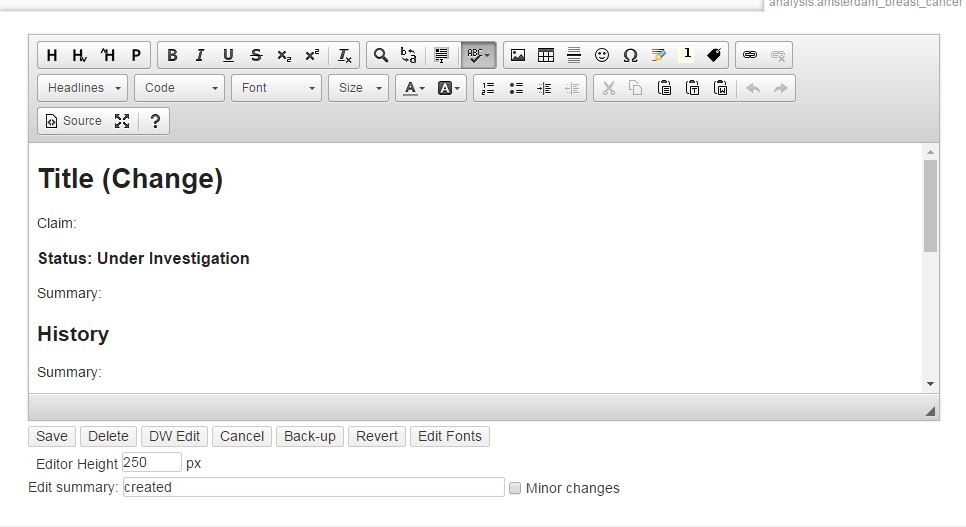Apply italic formatting
966x527 pixels.
(x=200, y=55)
